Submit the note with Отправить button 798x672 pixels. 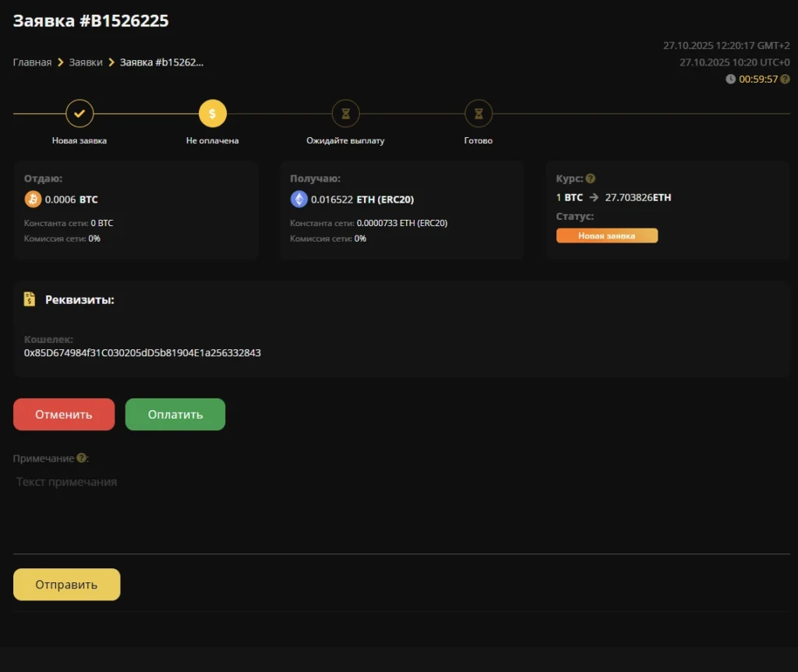pos(67,585)
